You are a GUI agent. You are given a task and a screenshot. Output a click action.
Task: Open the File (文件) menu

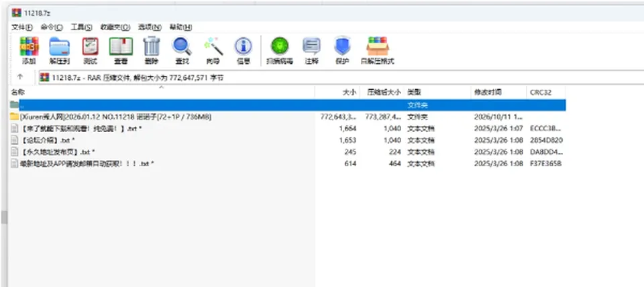click(x=22, y=27)
